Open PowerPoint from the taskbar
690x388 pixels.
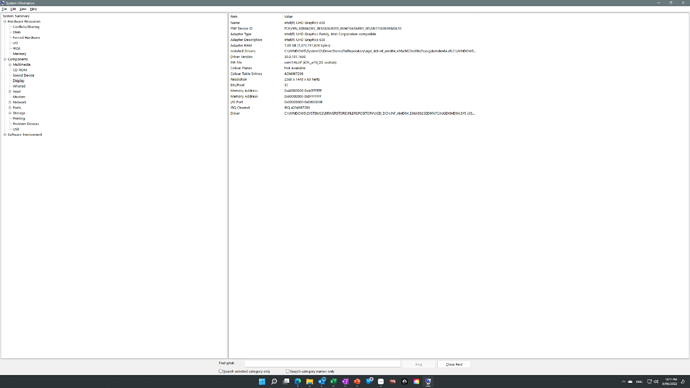coord(357,381)
